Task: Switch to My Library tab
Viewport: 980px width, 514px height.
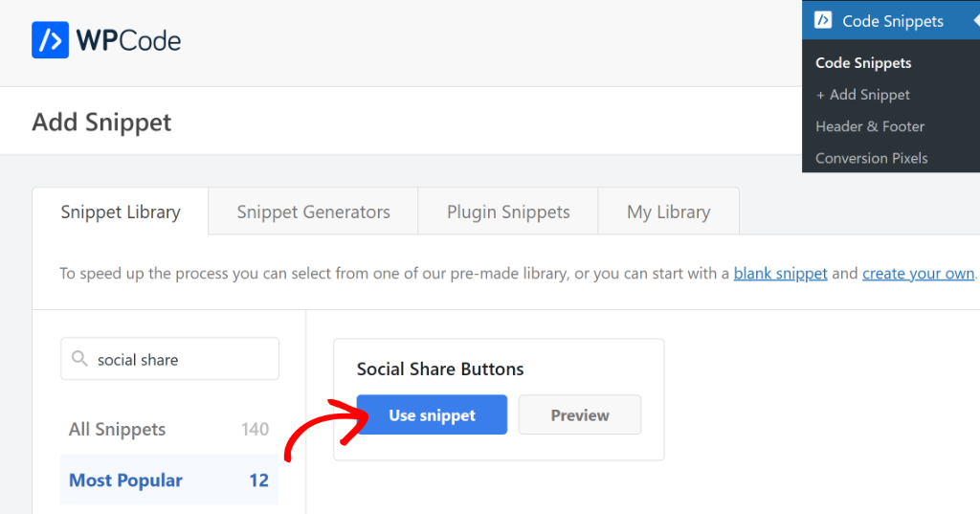Action: (669, 212)
